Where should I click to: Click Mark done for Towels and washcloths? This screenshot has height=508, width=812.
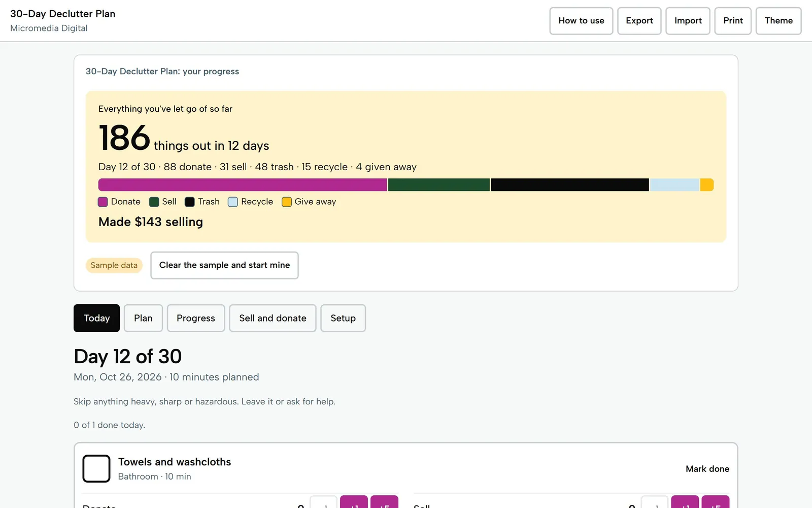pyautogui.click(x=707, y=469)
